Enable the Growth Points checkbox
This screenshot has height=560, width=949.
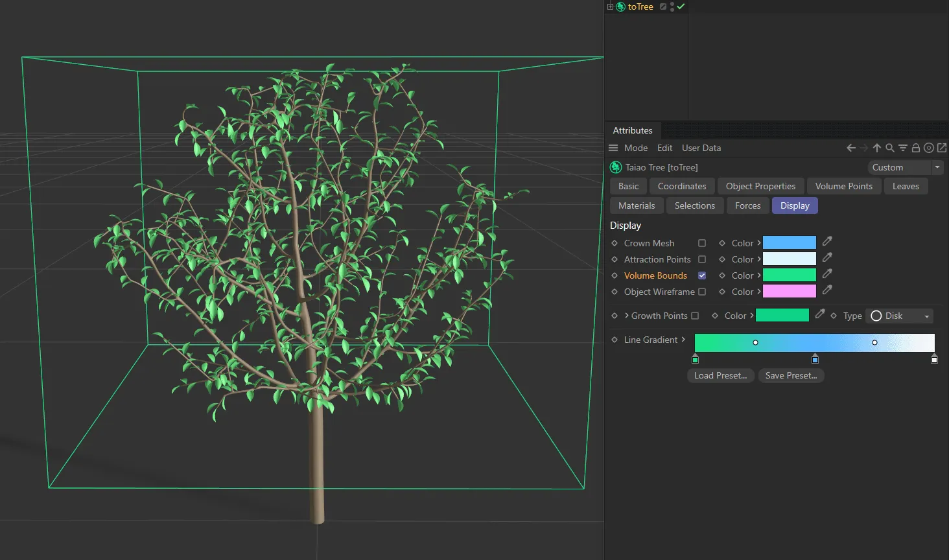pyautogui.click(x=695, y=316)
